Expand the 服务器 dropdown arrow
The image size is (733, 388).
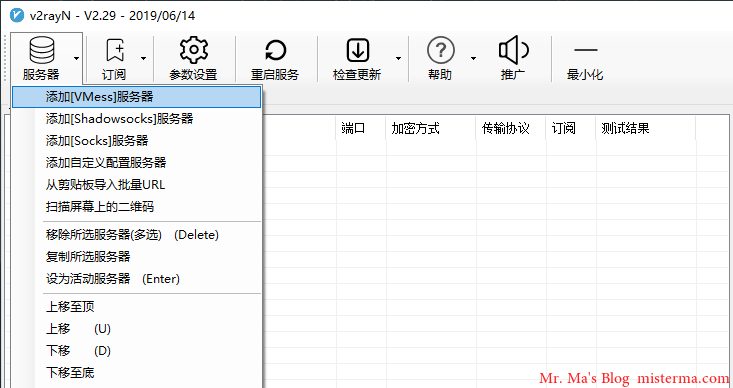click(76, 58)
